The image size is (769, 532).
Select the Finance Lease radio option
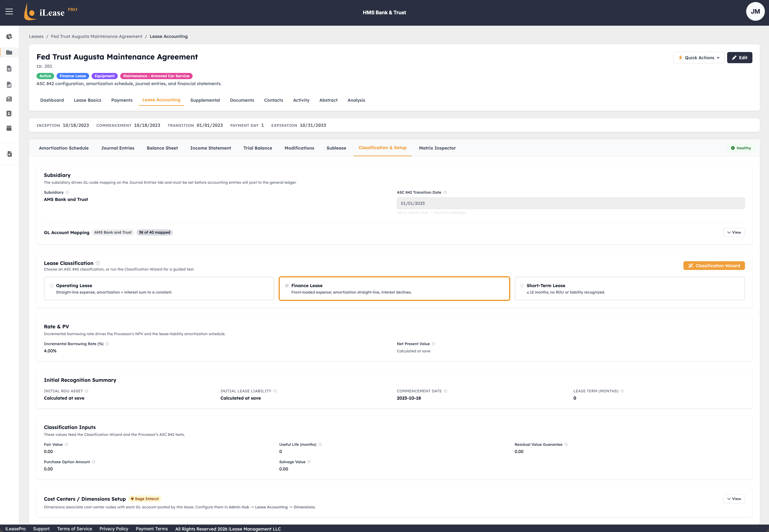coord(287,286)
